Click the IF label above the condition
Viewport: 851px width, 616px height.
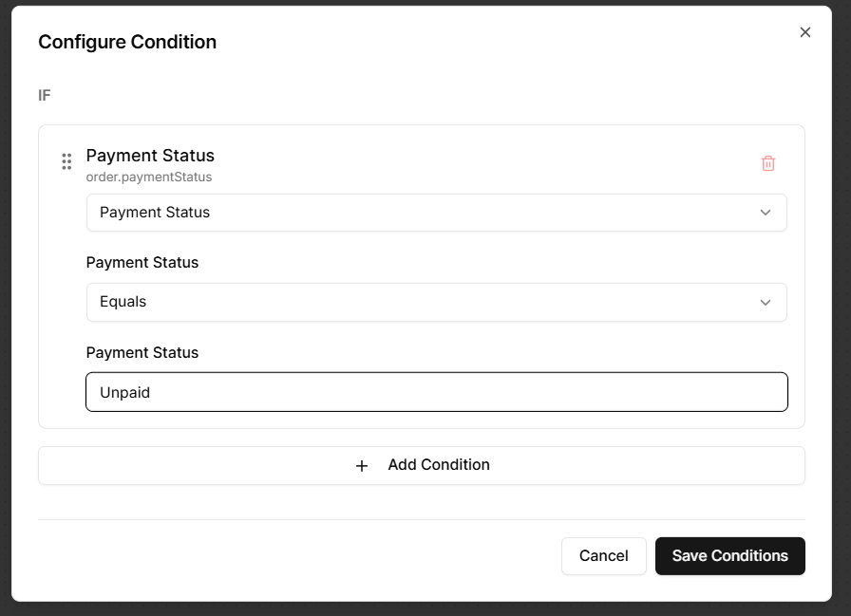click(x=45, y=96)
